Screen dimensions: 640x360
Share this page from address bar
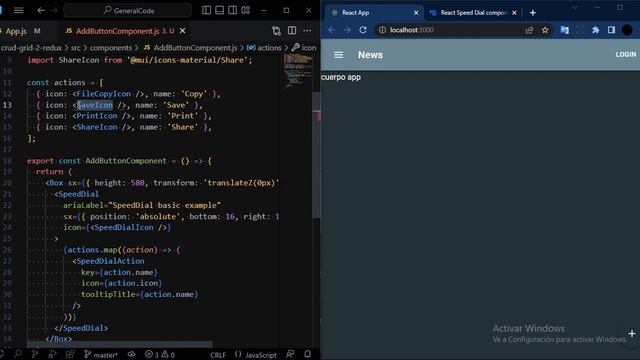pos(529,30)
